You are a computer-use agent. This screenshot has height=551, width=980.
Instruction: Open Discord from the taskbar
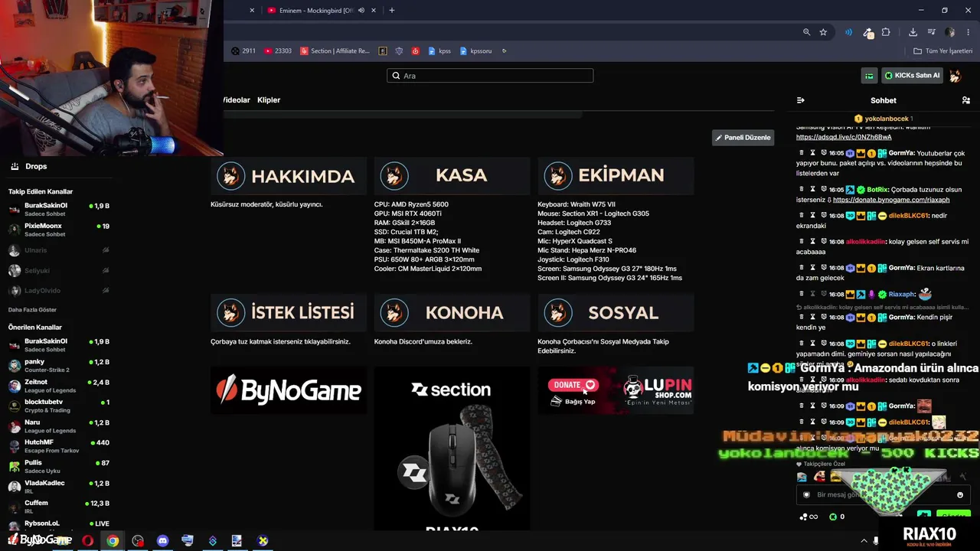tap(162, 541)
